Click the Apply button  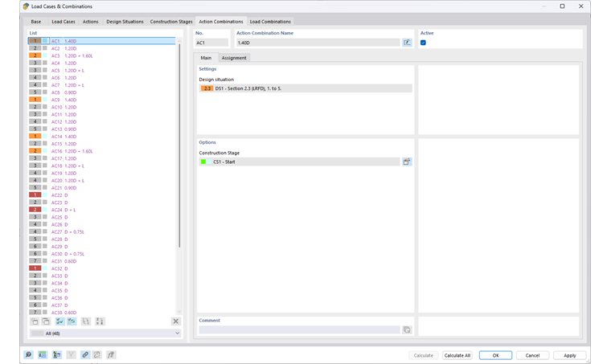pos(570,355)
